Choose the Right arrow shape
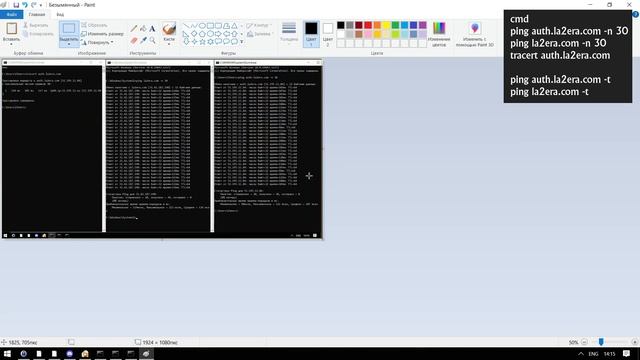This screenshot has height=360, width=640. click(x=218, y=34)
